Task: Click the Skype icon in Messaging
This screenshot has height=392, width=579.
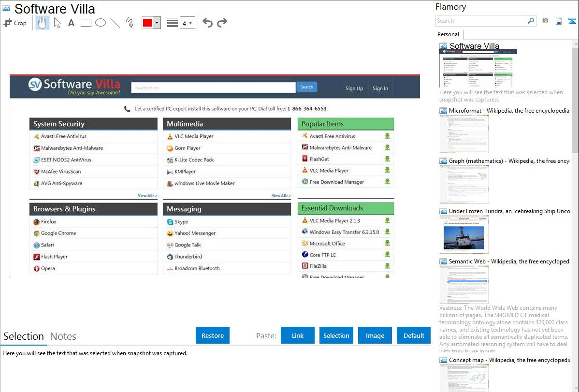Action: click(x=170, y=222)
